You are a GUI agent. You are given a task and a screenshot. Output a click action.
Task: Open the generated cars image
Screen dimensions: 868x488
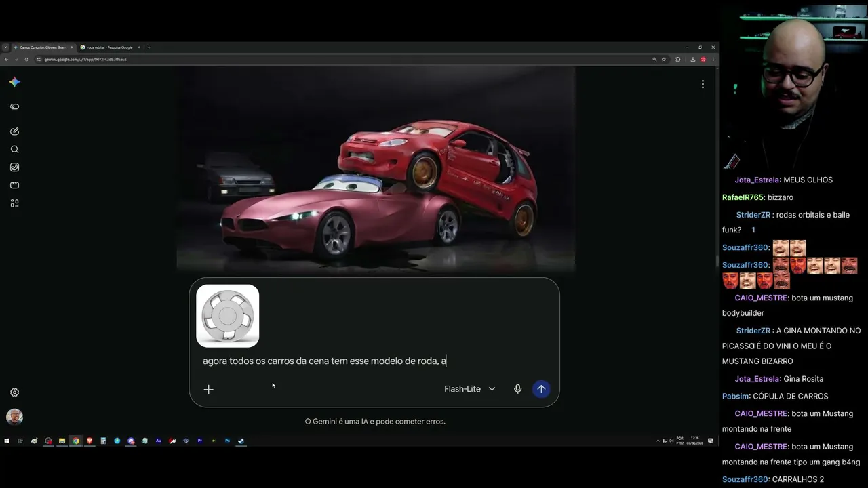376,169
